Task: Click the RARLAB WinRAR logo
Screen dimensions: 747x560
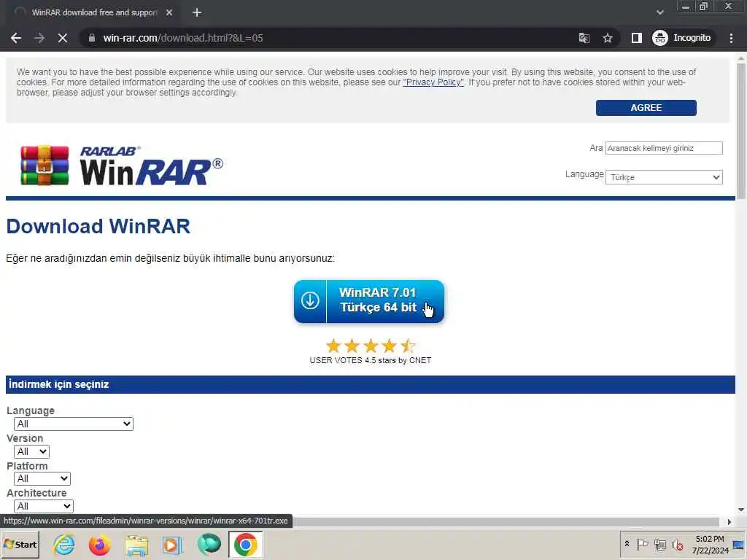Action: pyautogui.click(x=122, y=166)
